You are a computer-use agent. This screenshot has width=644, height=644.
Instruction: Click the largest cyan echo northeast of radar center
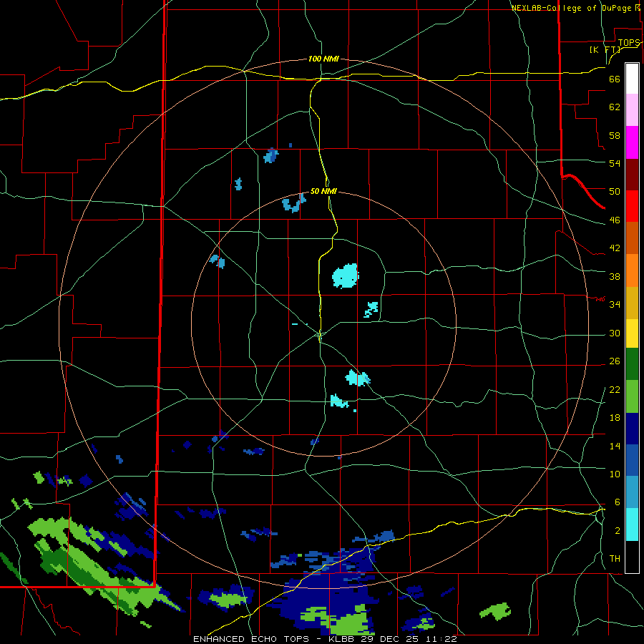(345, 276)
